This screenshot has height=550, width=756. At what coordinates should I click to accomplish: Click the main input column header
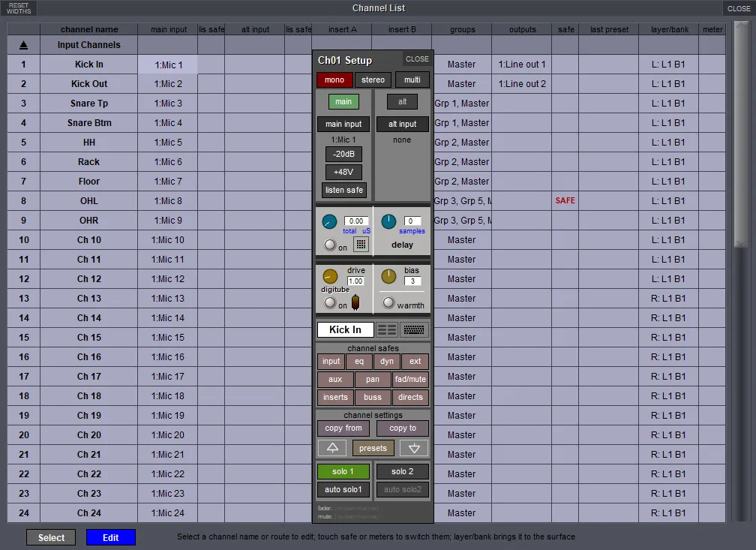(x=168, y=29)
